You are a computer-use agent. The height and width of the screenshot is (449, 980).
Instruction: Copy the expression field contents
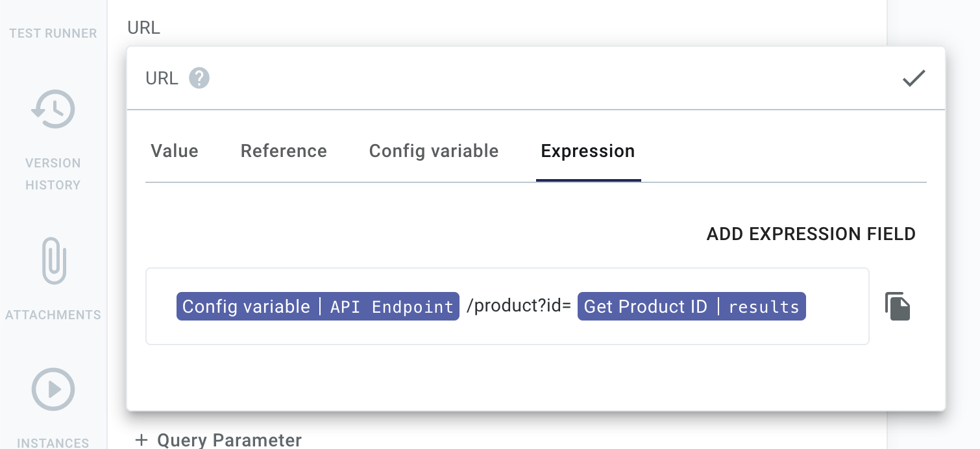[x=898, y=305]
